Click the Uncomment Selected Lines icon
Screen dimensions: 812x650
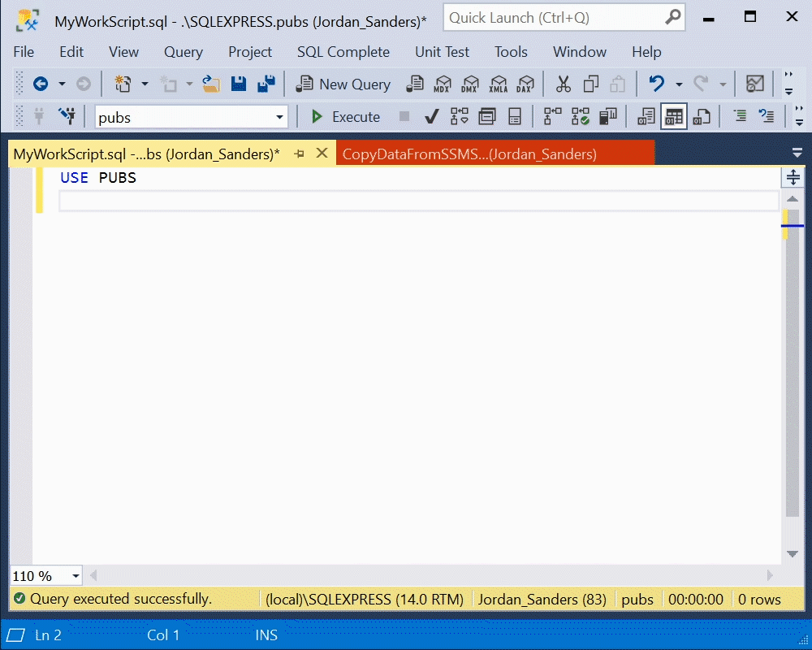[x=766, y=115]
